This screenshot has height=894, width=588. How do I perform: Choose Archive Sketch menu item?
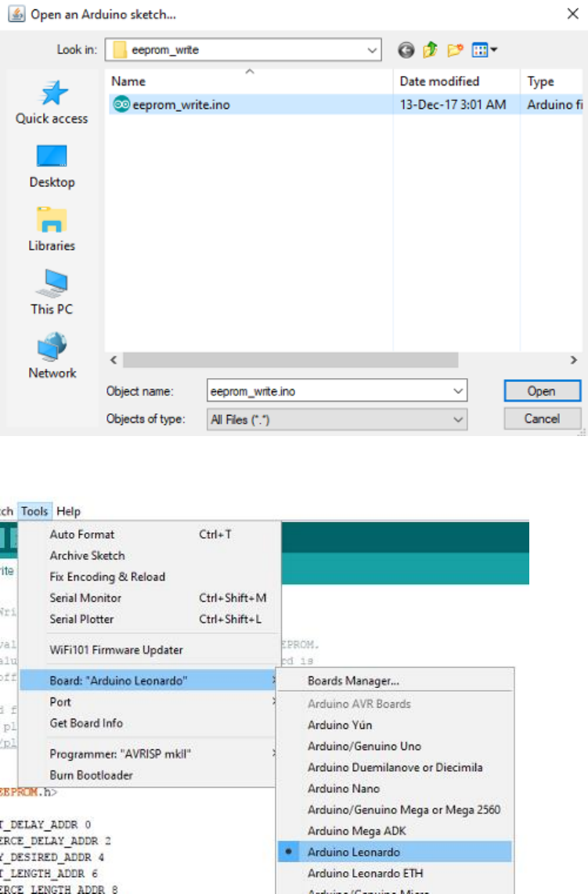pos(148,556)
